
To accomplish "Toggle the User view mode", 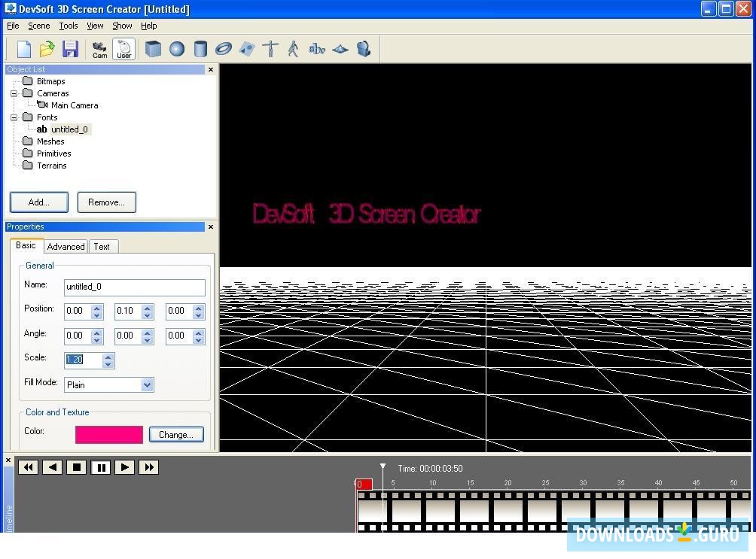I will coord(123,49).
